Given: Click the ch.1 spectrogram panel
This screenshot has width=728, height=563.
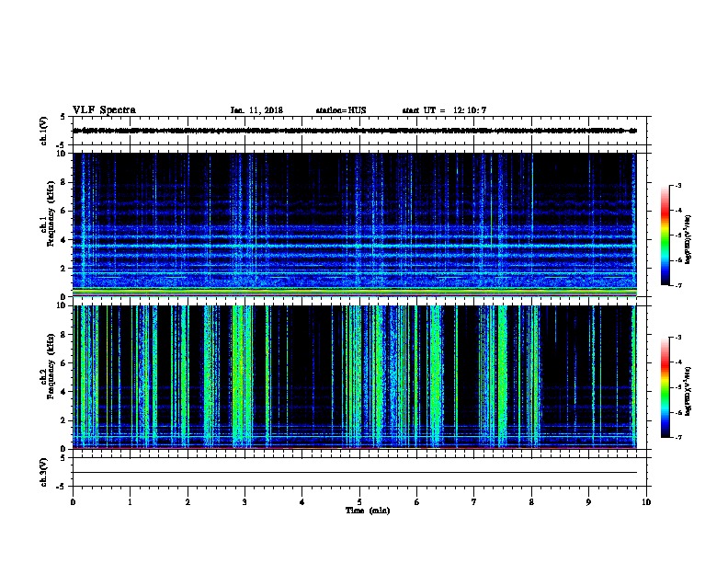Looking at the screenshot, I should tap(355, 224).
